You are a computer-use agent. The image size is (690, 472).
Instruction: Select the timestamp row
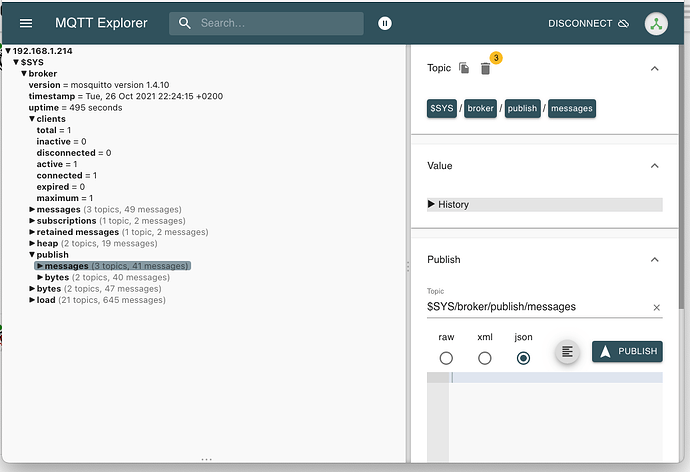coord(126,96)
